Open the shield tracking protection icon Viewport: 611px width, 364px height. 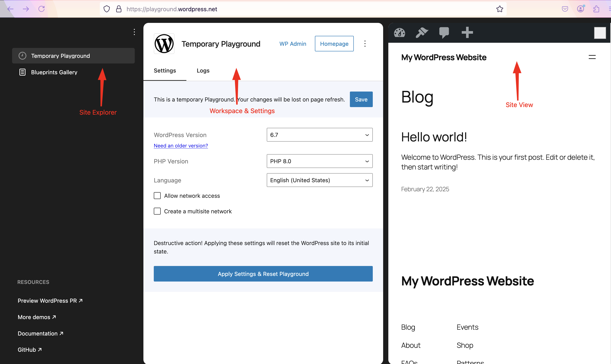tap(106, 9)
